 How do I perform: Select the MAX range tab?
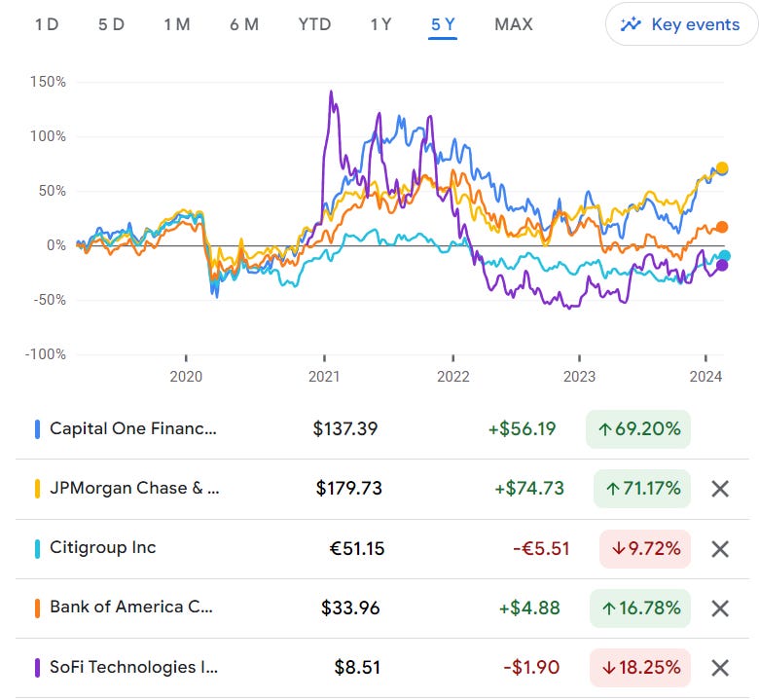pos(514,24)
